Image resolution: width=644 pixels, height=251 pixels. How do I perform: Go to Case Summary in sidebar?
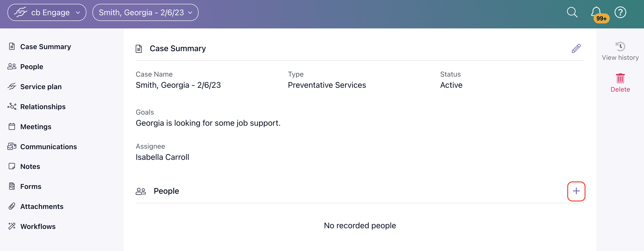coord(46,47)
